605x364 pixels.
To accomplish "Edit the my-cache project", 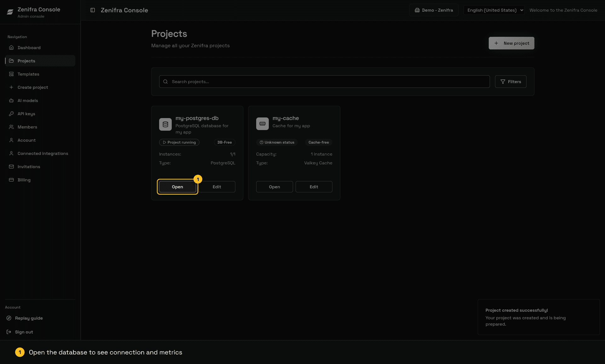I will tap(314, 187).
